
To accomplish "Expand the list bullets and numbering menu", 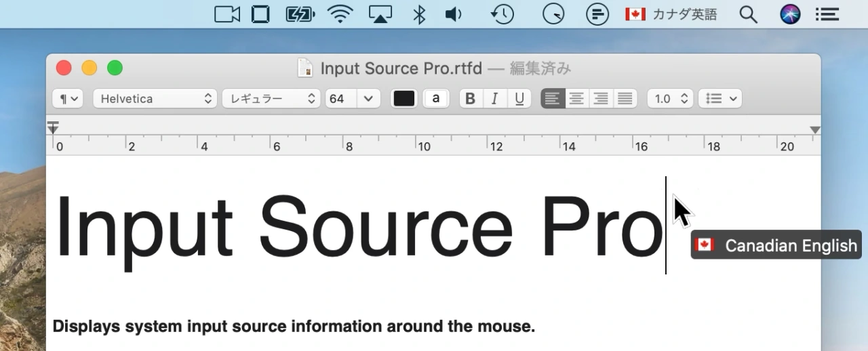I will point(719,99).
